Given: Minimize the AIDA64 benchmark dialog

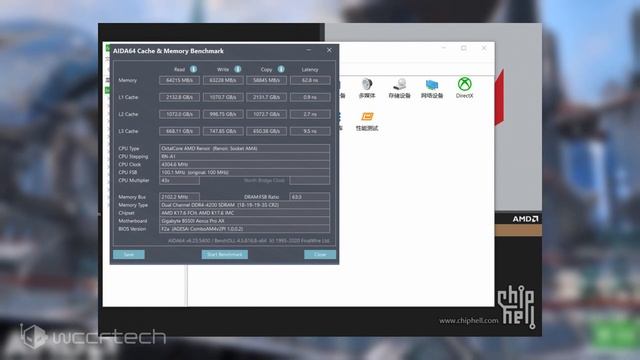Looking at the screenshot, I should (309, 50).
